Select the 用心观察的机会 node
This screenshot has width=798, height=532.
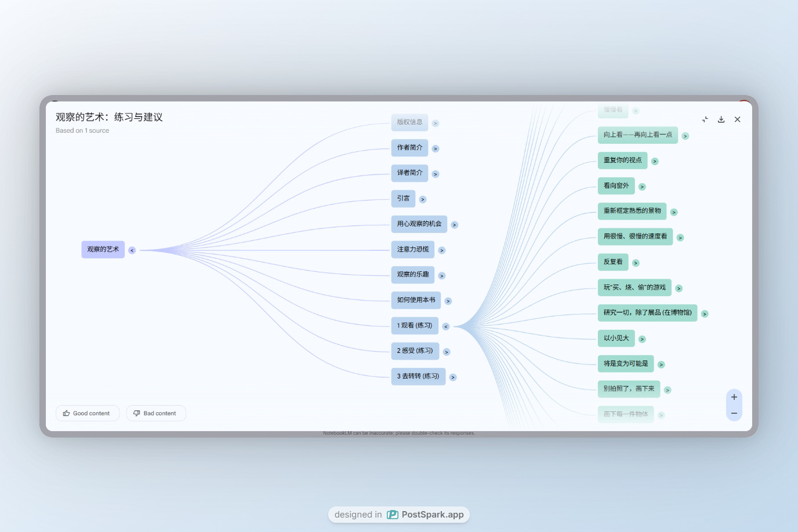pyautogui.click(x=419, y=224)
